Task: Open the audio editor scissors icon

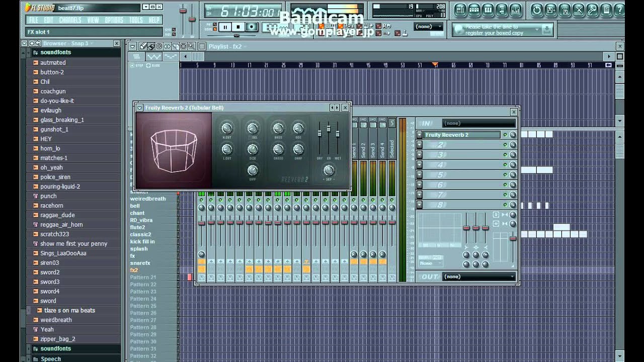Action: [x=578, y=10]
